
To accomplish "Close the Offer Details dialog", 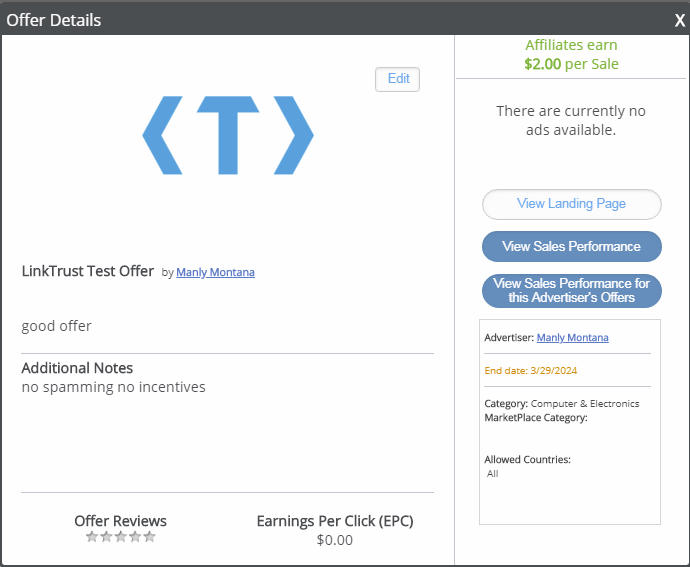I will pyautogui.click(x=680, y=20).
